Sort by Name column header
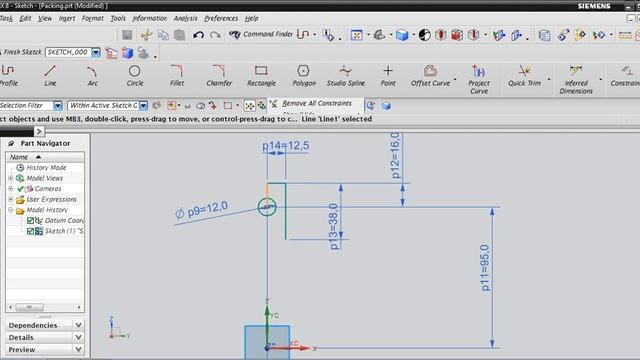 (x=45, y=157)
